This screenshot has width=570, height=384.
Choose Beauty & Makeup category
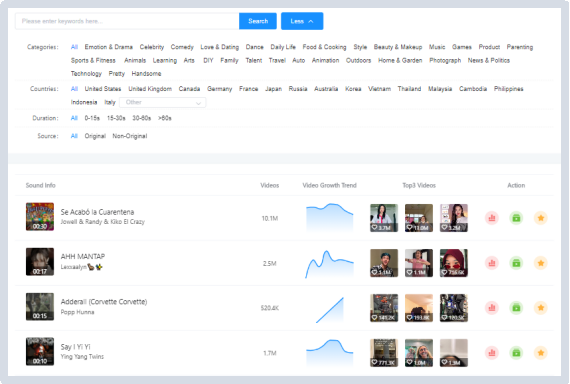(398, 47)
